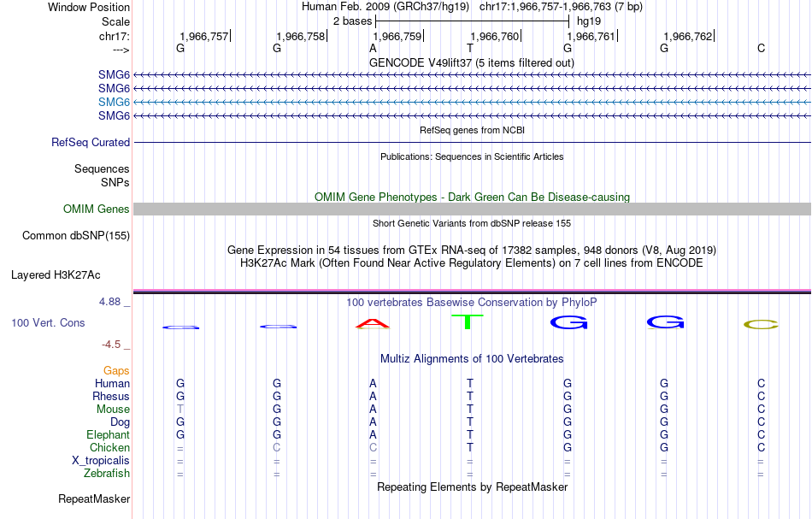Viewport: 812px width, 519px height.
Task: Click the T base in the Dog alignment row
Action: (x=470, y=422)
